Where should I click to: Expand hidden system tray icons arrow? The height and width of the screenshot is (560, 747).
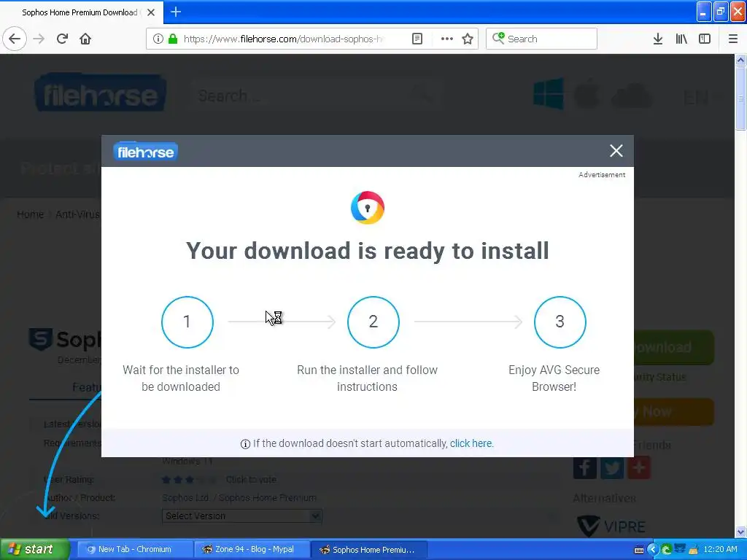[x=652, y=550]
